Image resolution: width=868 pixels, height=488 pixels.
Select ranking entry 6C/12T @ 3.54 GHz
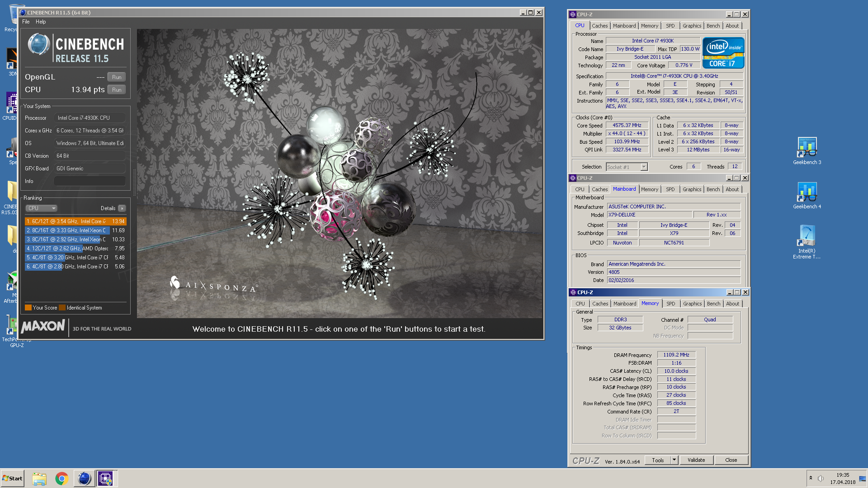[75, 221]
